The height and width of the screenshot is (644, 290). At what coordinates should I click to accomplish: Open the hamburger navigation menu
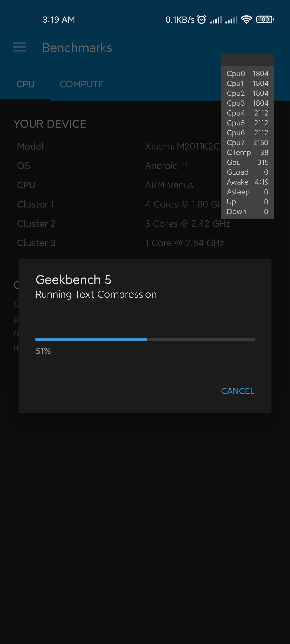coord(20,47)
